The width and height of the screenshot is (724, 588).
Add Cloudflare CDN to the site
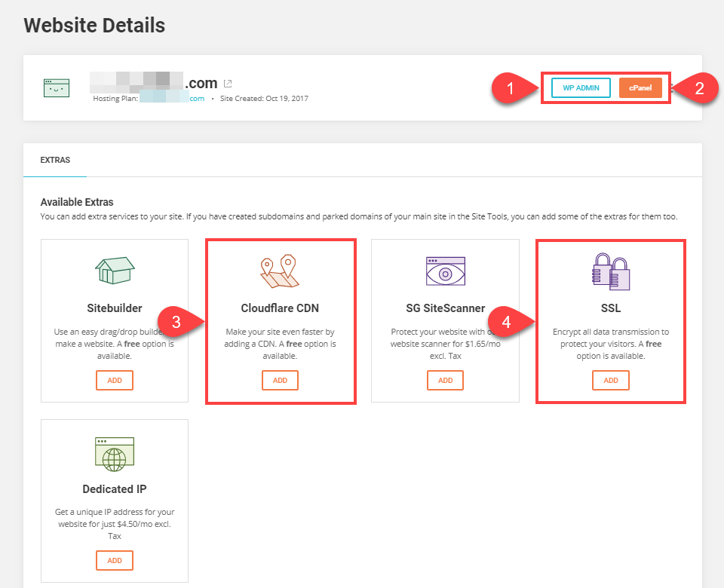click(x=280, y=380)
